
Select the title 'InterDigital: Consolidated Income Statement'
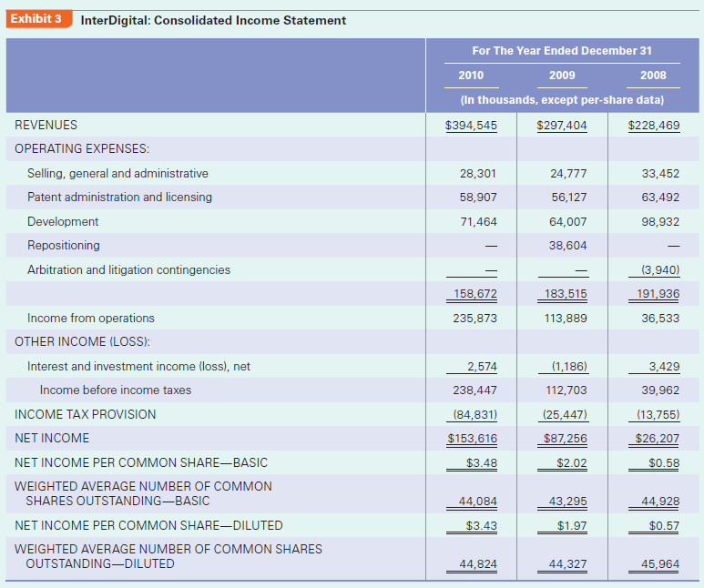tap(213, 21)
